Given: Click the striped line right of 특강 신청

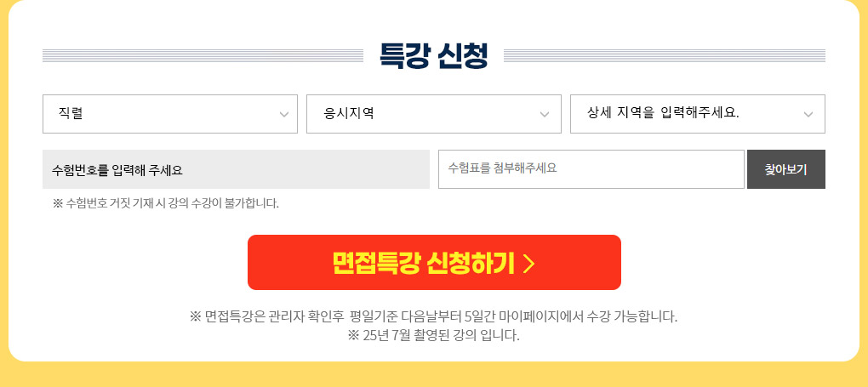Looking at the screenshot, I should point(665,55).
